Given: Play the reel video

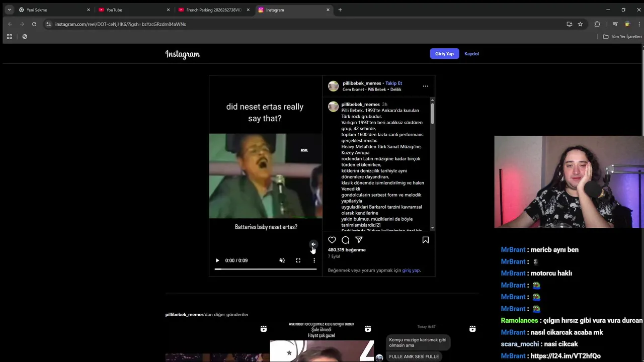Looking at the screenshot, I should (x=217, y=260).
